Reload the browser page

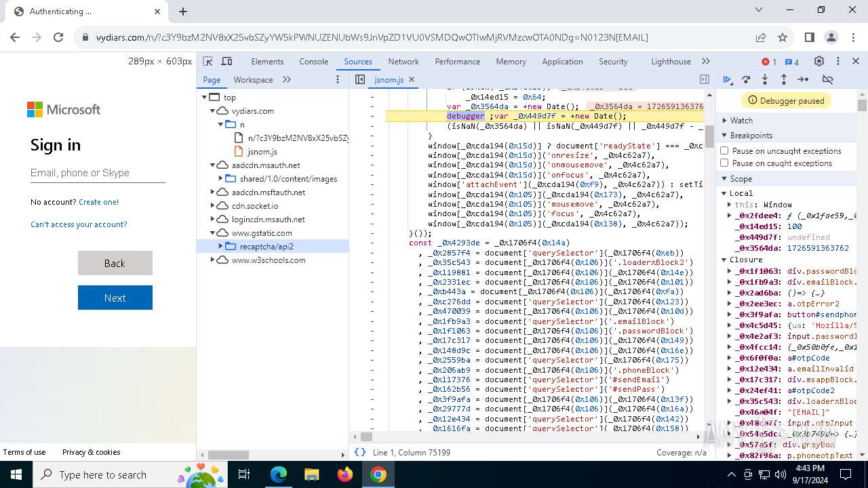(x=58, y=37)
